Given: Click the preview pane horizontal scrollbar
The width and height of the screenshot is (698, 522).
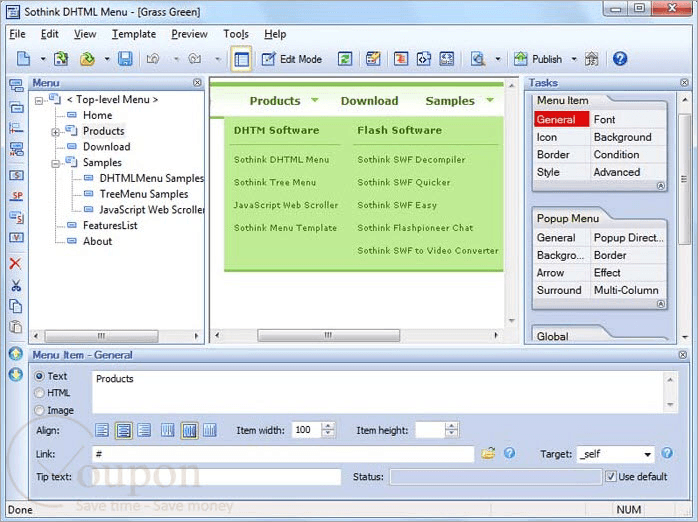Looking at the screenshot, I should tap(329, 335).
